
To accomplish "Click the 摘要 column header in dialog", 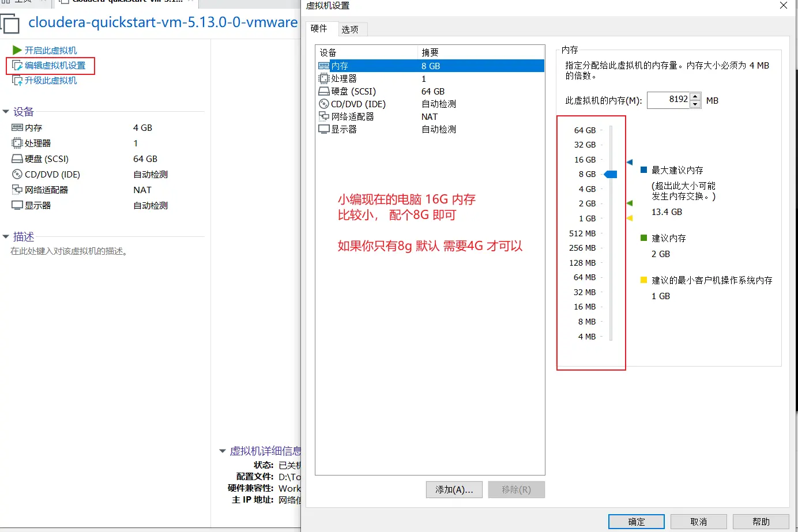I will click(481, 52).
